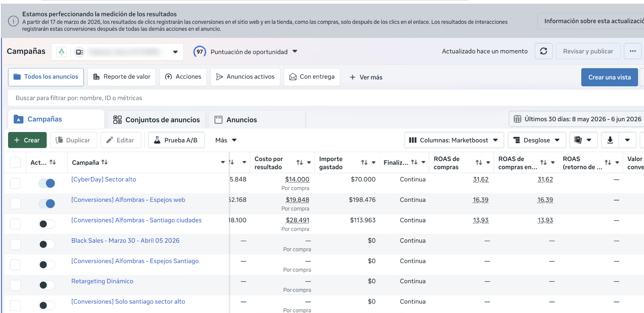Open the Retargeting Dinámico campaign link

click(x=102, y=281)
